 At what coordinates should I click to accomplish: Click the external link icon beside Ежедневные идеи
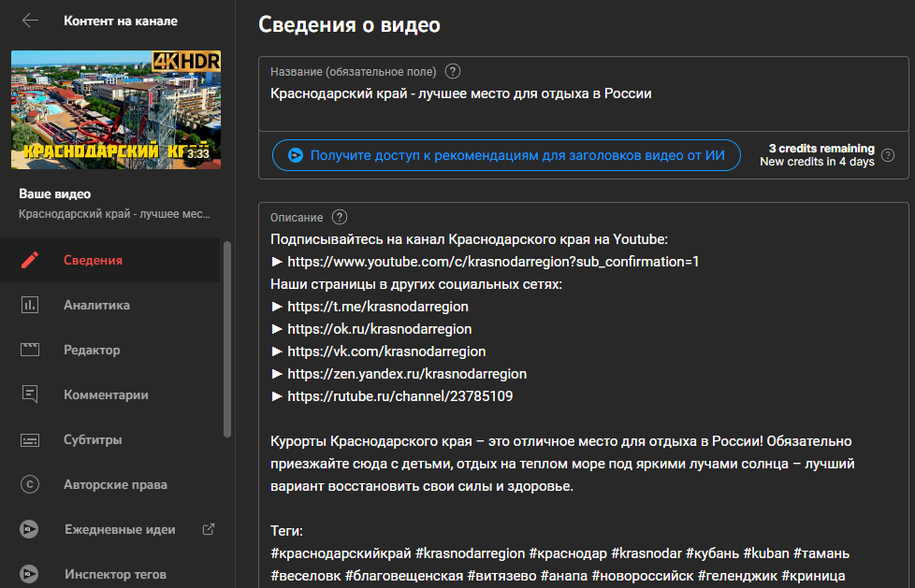pyautogui.click(x=209, y=530)
